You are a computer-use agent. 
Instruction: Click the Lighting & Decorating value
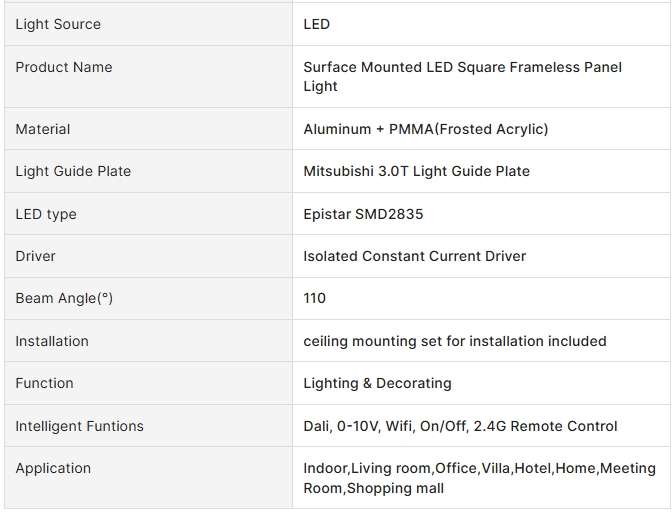pyautogui.click(x=377, y=383)
